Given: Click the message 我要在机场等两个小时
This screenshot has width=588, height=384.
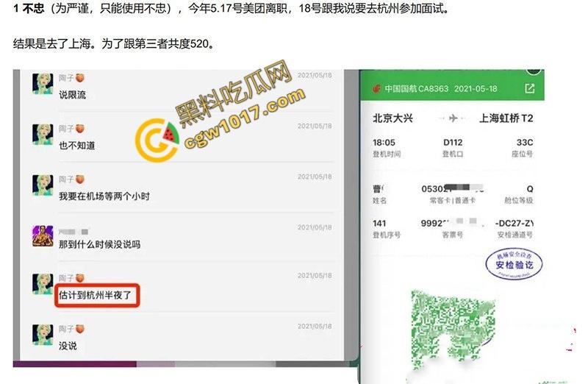Looking at the screenshot, I should coord(104,196).
